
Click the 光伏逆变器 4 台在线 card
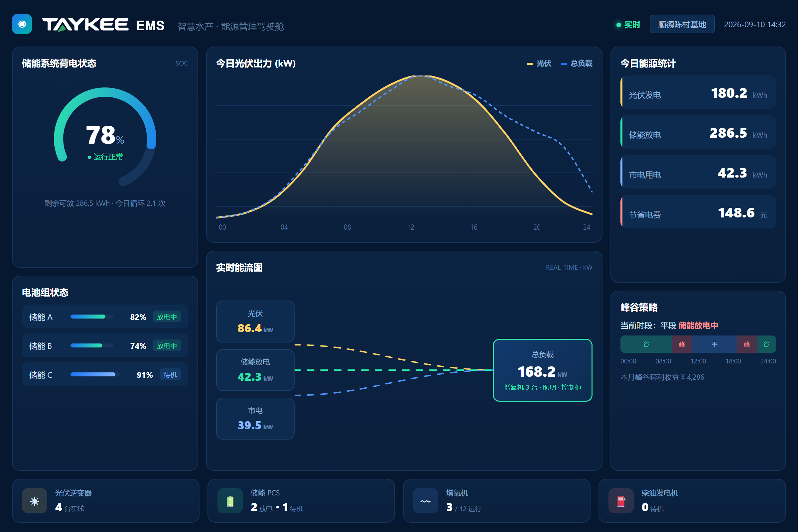pos(105,501)
